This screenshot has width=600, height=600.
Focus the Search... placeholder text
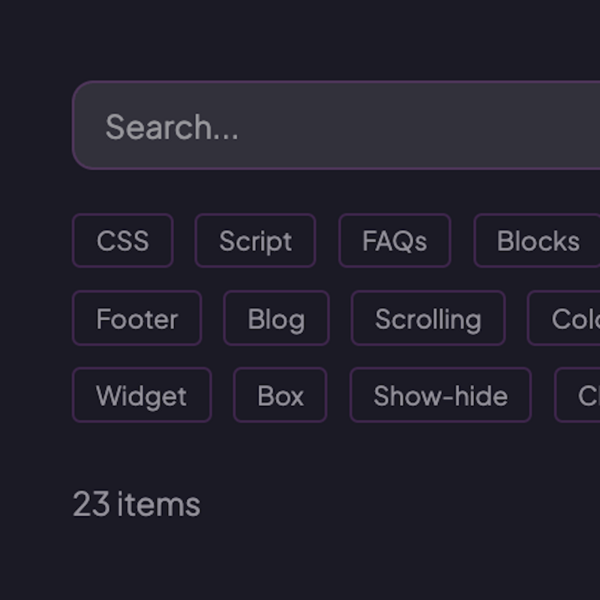(172, 127)
